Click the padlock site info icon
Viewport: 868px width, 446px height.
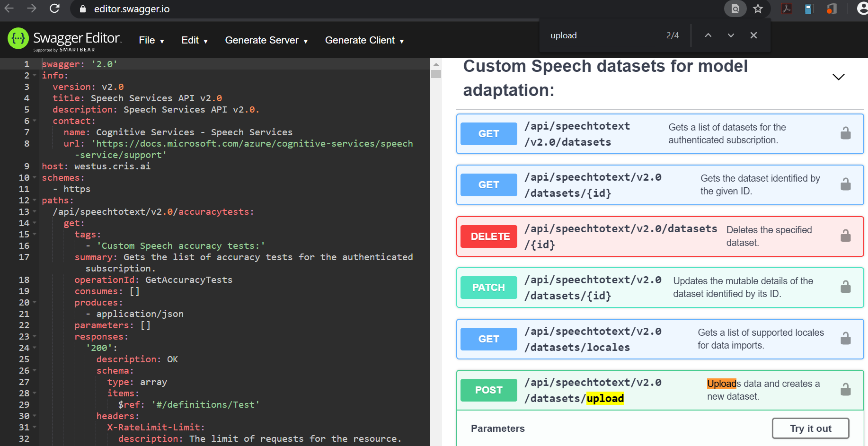point(83,9)
